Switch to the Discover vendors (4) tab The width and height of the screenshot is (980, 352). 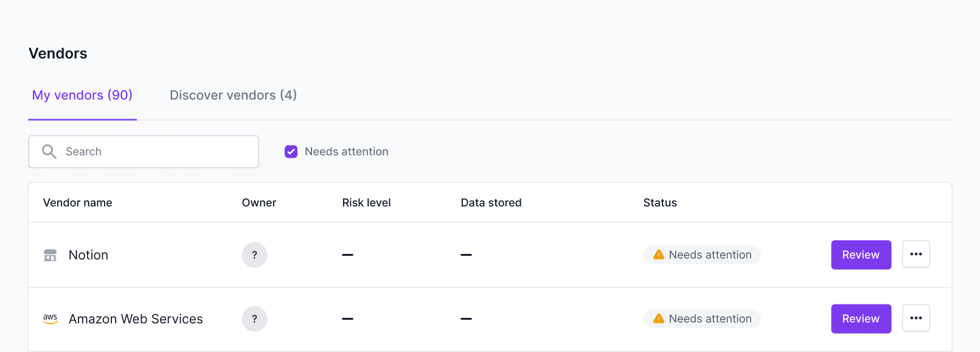[233, 96]
